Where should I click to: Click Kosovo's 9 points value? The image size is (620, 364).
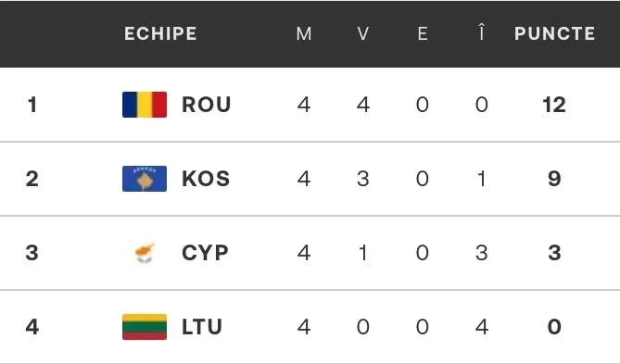[554, 179]
